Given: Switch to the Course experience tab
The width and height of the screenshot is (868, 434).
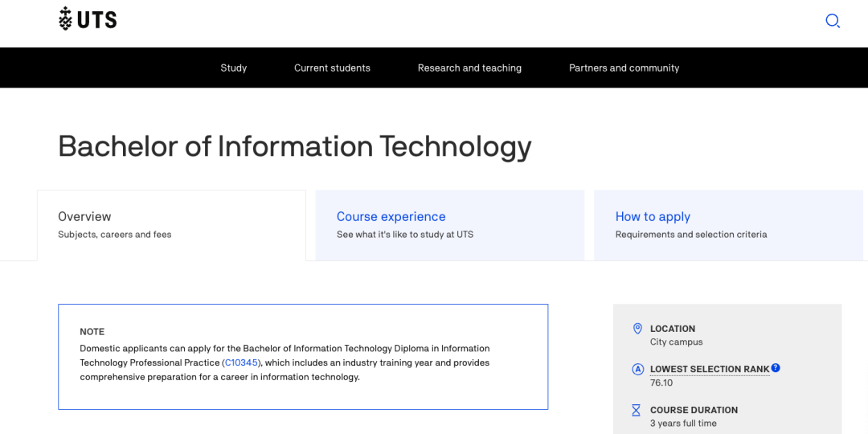Looking at the screenshot, I should [x=449, y=225].
